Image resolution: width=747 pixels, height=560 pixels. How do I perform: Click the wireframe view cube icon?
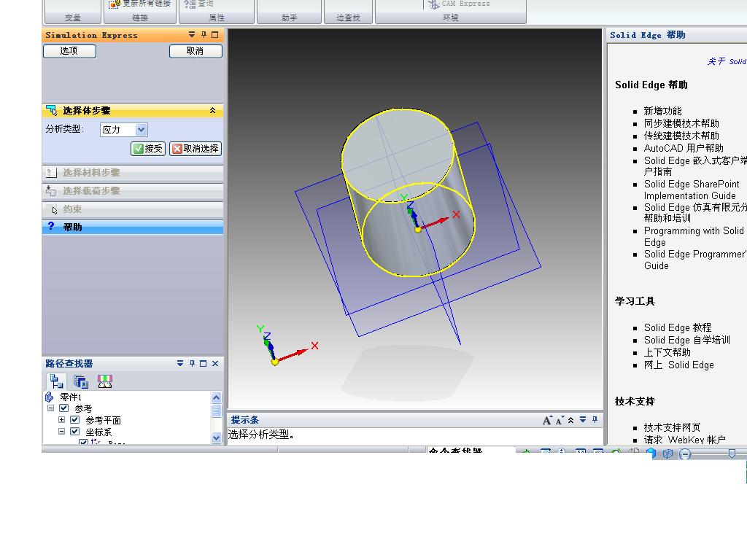pos(668,454)
